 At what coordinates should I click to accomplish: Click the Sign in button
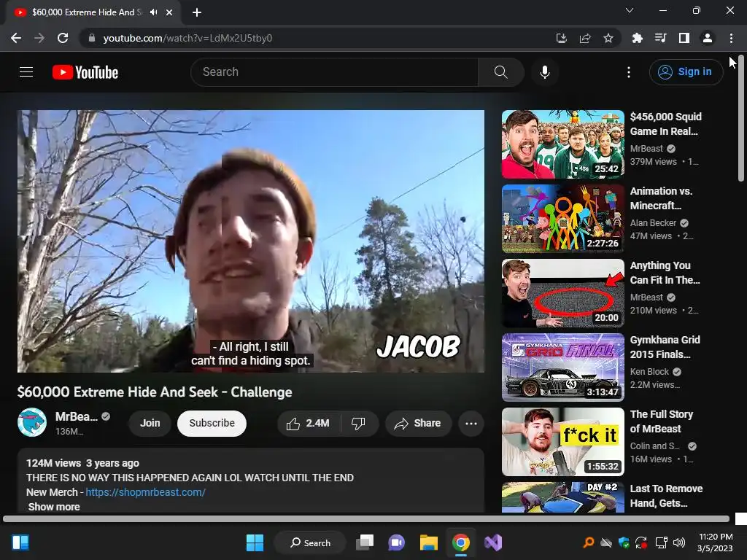686,72
